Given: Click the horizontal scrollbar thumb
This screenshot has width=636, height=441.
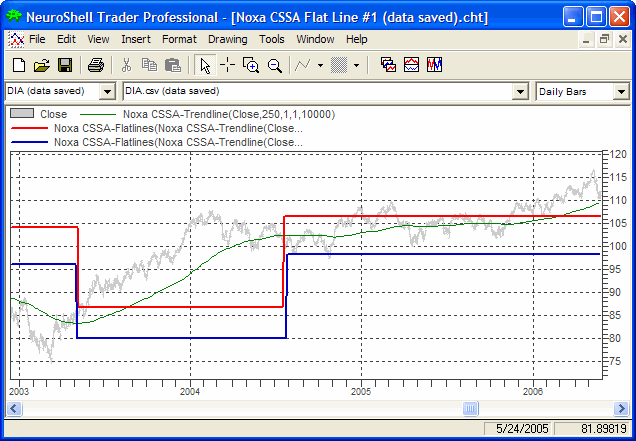Looking at the screenshot, I should [471, 408].
